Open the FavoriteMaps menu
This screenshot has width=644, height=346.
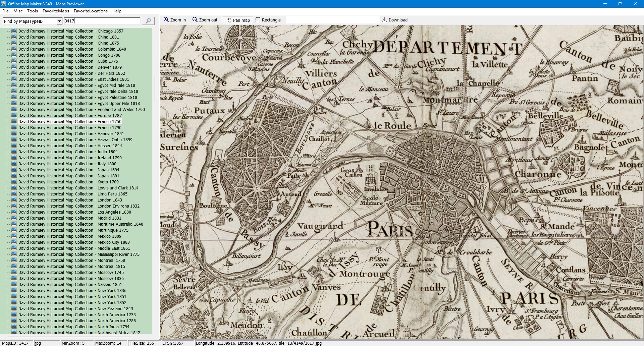(x=56, y=11)
